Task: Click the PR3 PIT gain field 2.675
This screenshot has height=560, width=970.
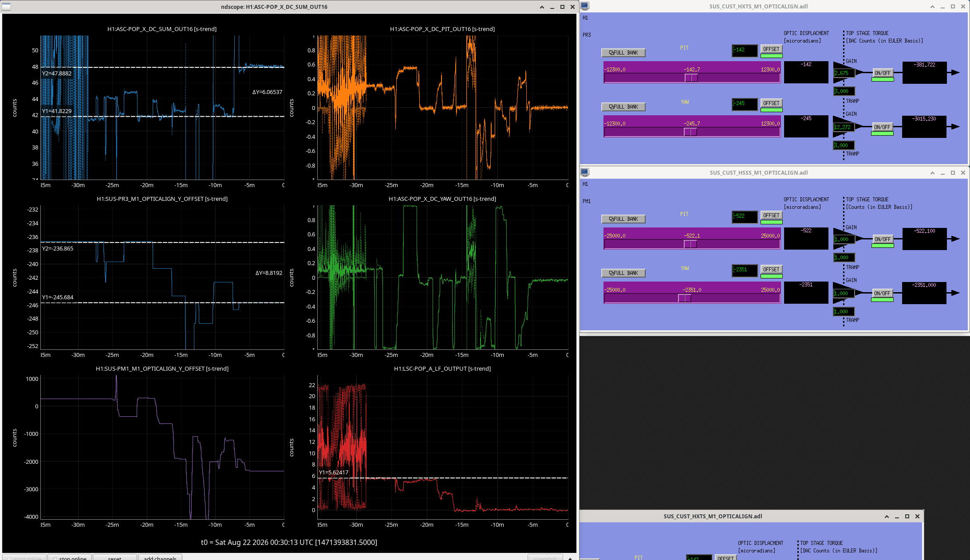Action: [844, 73]
